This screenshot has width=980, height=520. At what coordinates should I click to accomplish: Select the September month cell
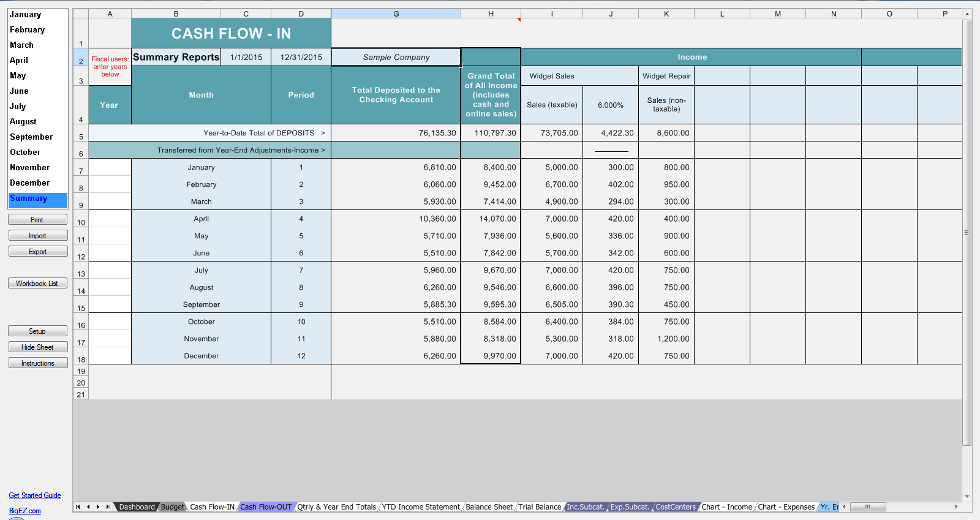tap(202, 304)
